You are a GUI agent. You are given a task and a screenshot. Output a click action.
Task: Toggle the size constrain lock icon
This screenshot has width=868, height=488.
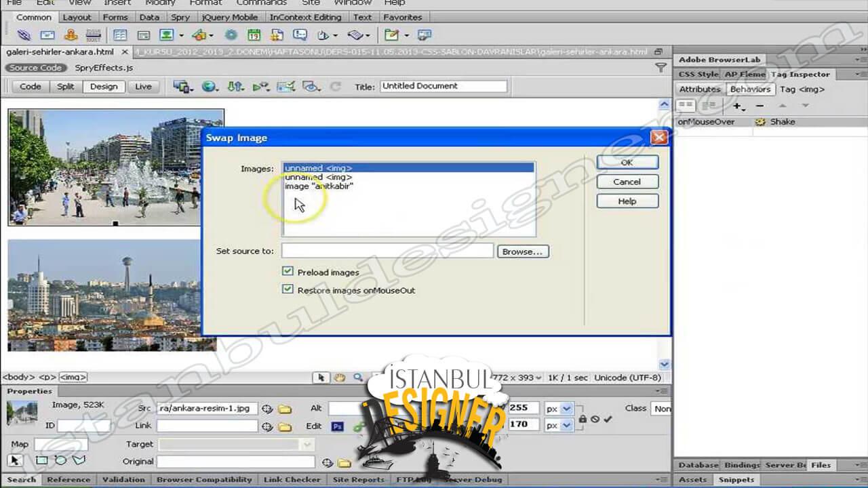coord(583,419)
